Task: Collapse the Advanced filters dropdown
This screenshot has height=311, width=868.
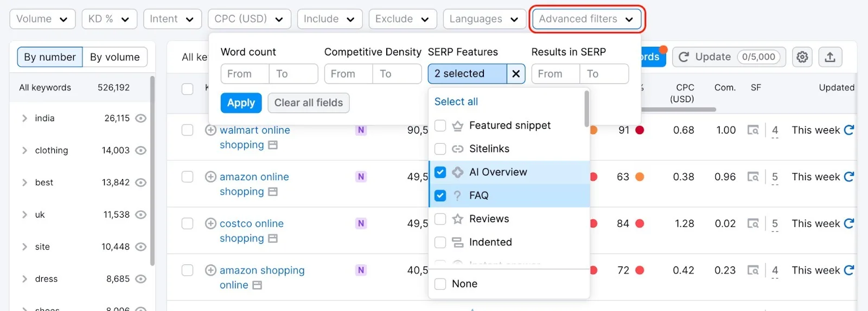Action: 586,19
